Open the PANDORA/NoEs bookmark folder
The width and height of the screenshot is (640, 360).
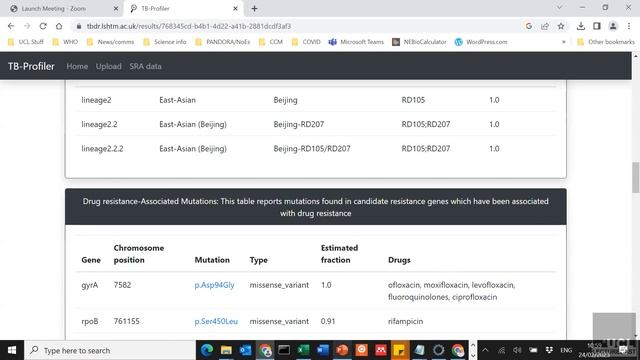tap(222, 42)
